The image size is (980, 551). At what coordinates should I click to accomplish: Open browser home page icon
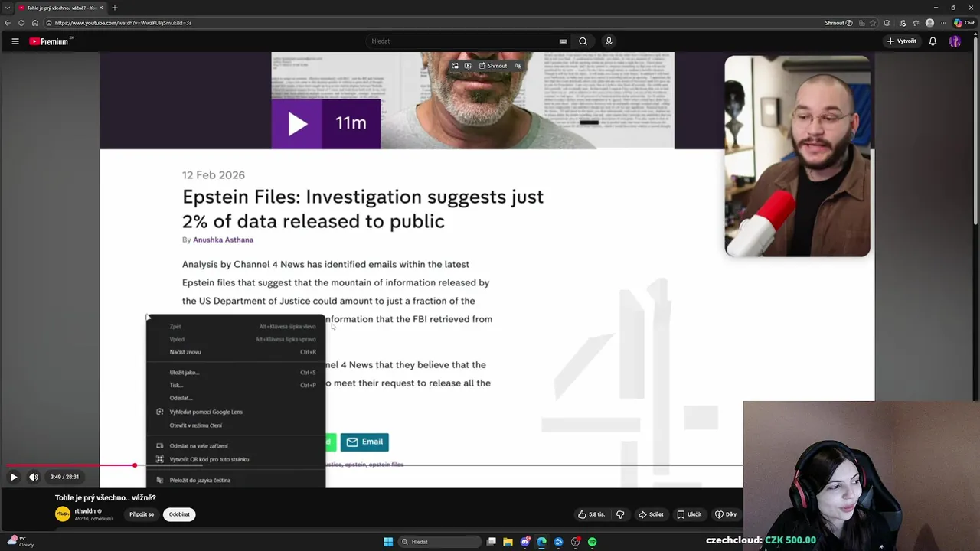[35, 23]
